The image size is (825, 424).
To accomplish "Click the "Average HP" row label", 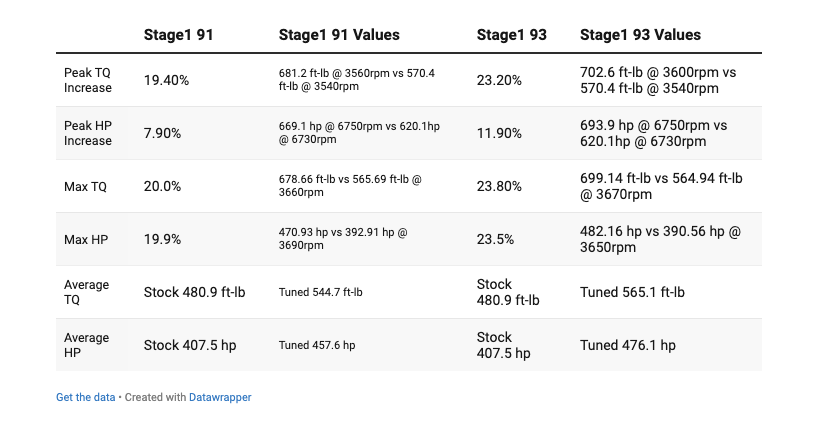I will [86, 345].
